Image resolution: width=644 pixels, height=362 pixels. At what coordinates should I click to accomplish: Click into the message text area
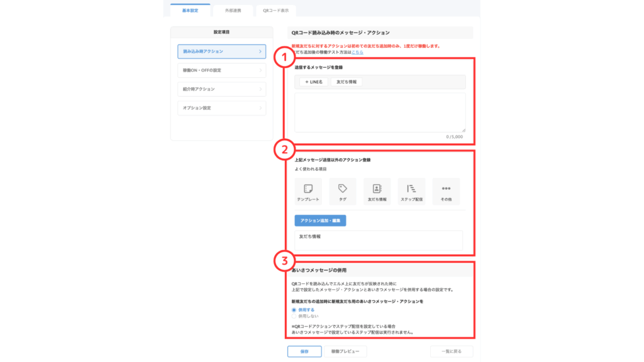pos(380,112)
